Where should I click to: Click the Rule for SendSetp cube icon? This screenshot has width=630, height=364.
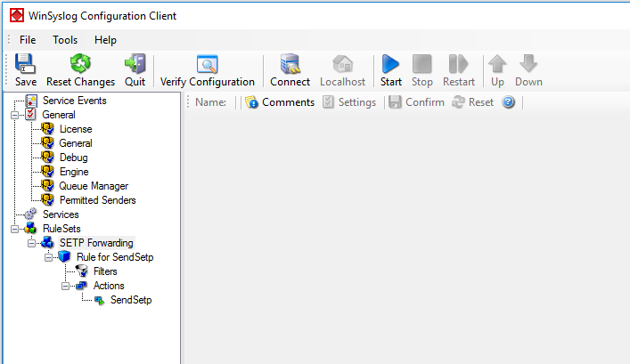(64, 257)
